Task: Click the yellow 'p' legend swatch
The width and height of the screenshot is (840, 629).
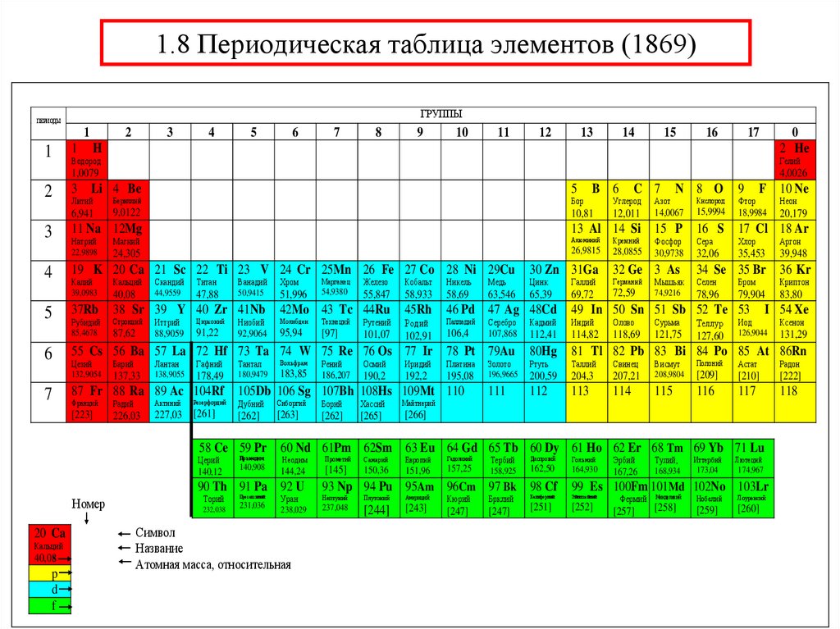Action: tap(49, 573)
